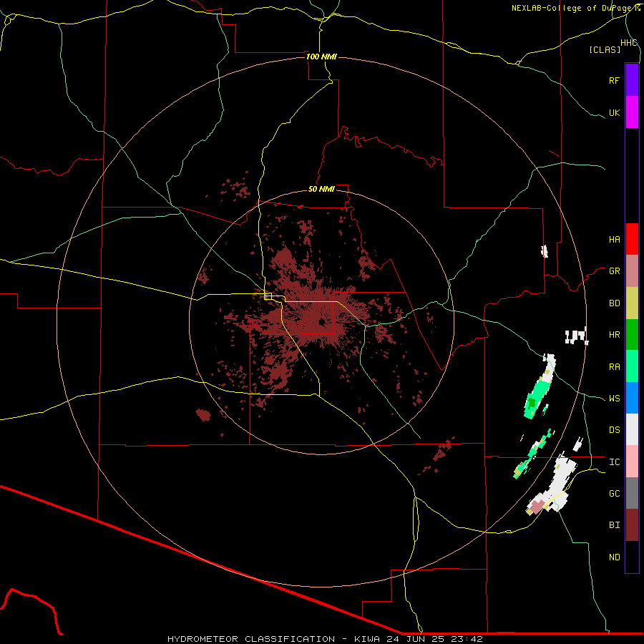Click the pink graupel patch in southeast echo
Image resolution: width=644 pixels, height=644 pixels.
coord(537,506)
